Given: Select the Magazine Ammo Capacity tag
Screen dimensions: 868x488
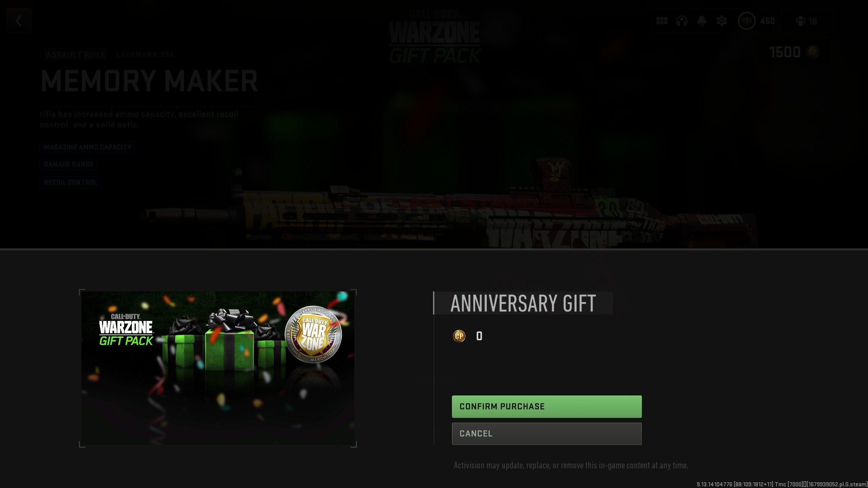Looking at the screenshot, I should [87, 147].
